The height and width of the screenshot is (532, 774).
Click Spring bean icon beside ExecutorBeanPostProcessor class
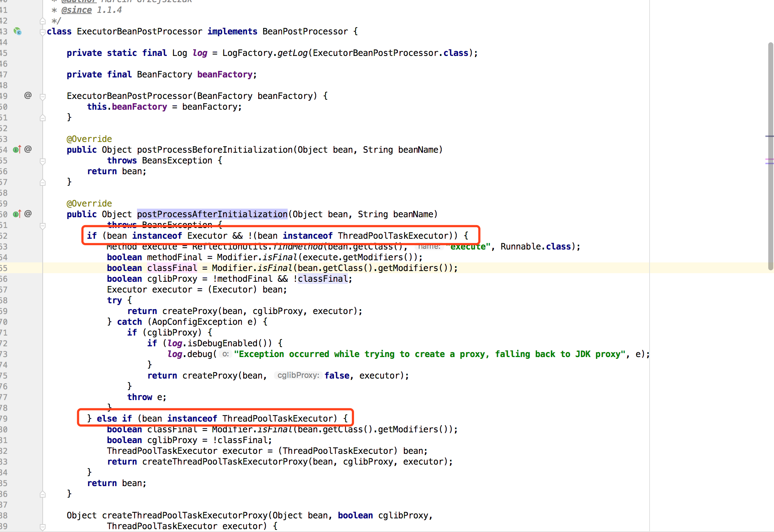pyautogui.click(x=17, y=32)
